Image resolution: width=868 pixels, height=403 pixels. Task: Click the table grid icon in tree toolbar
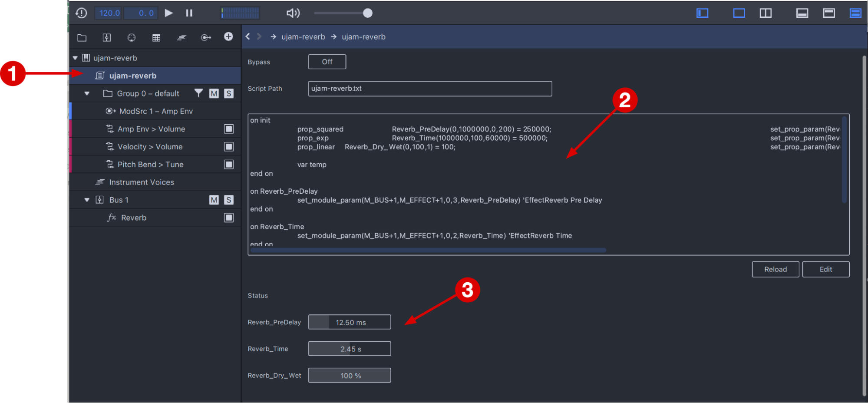click(x=156, y=38)
